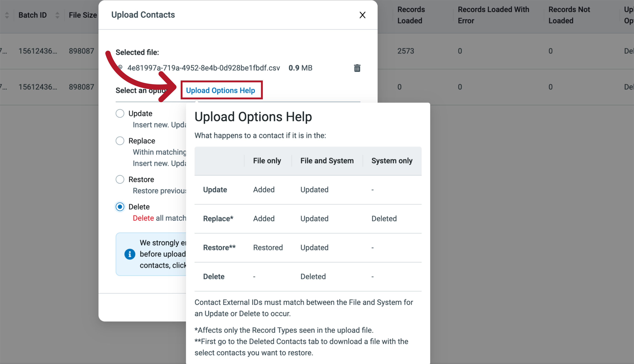This screenshot has height=364, width=634.
Task: Enable the Delete upload option
Action: (120, 207)
